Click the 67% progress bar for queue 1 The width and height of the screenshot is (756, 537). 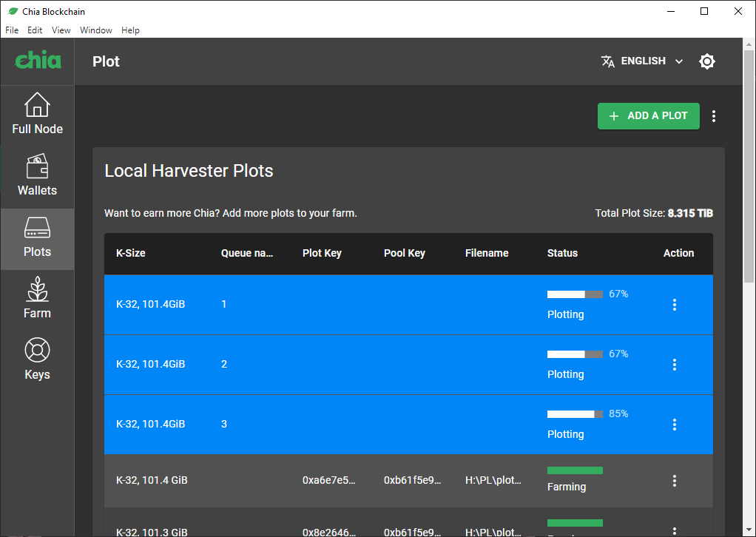click(575, 294)
